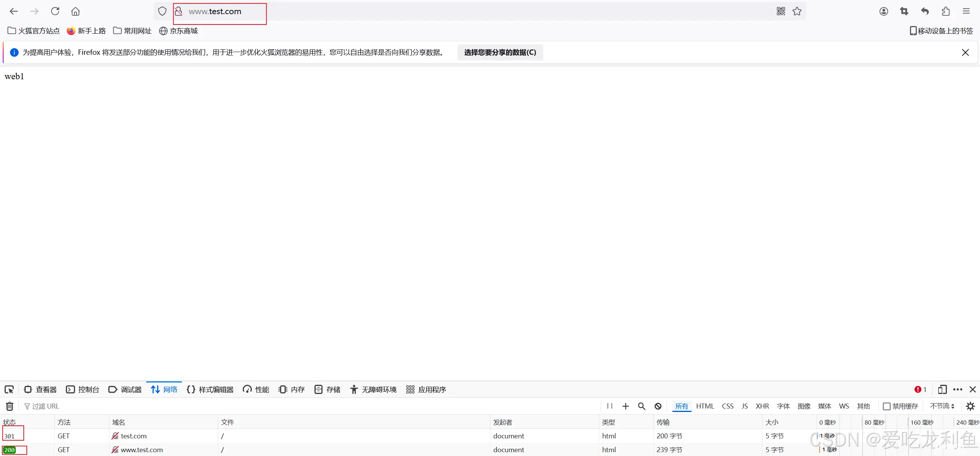
Task: Open 火狐官方站点 bookmark folder
Action: tap(34, 31)
